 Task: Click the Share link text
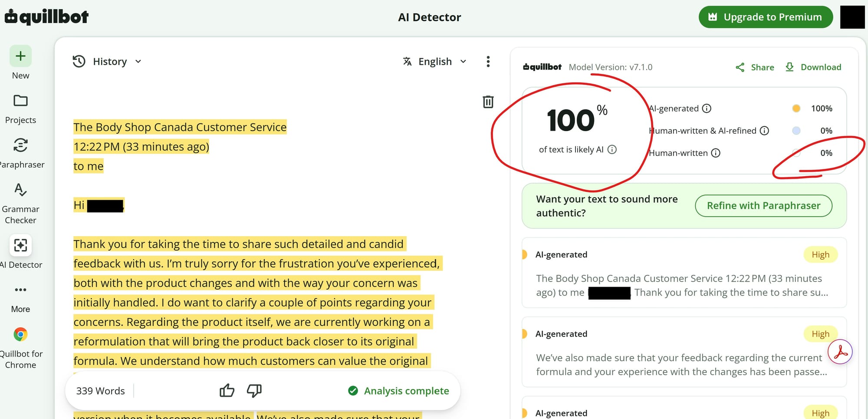(x=763, y=67)
